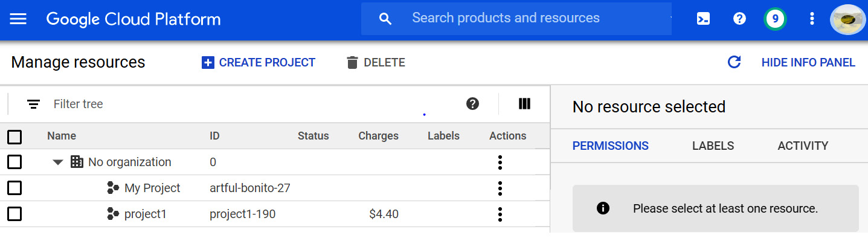868x238 pixels.
Task: Click the Charges column header
Action: (378, 136)
